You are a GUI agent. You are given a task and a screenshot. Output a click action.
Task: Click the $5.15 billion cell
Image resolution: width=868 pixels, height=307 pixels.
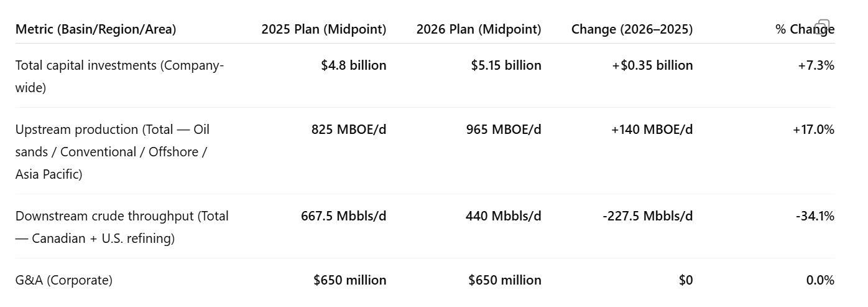pos(506,65)
